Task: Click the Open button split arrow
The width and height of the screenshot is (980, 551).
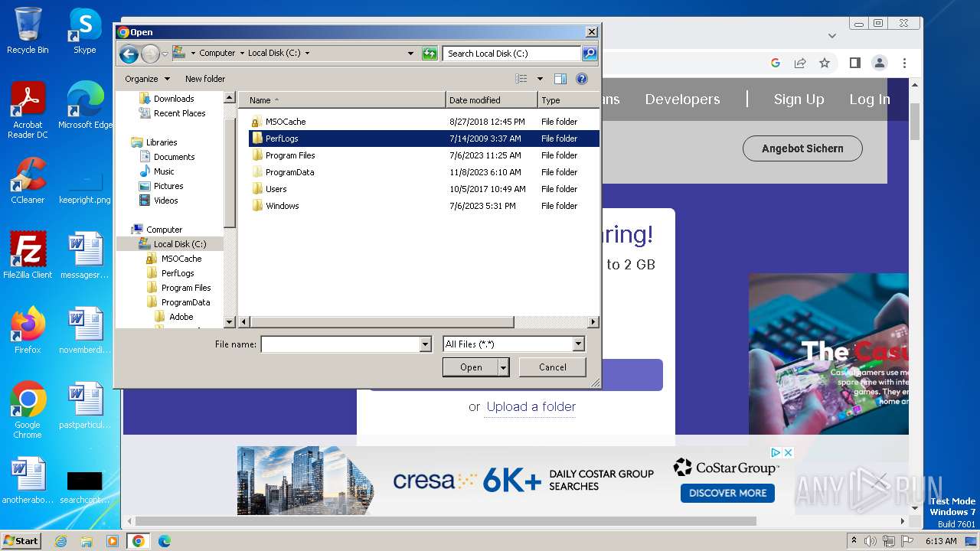Action: 503,367
